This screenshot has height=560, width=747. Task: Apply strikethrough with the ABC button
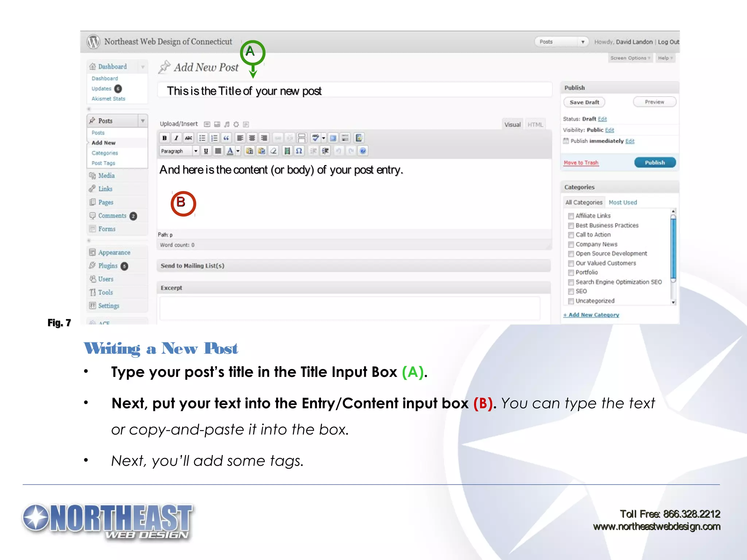click(189, 138)
